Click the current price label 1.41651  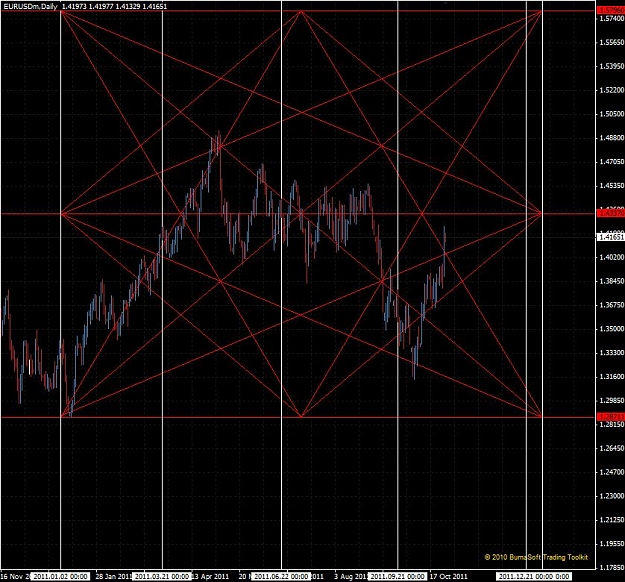611,237
